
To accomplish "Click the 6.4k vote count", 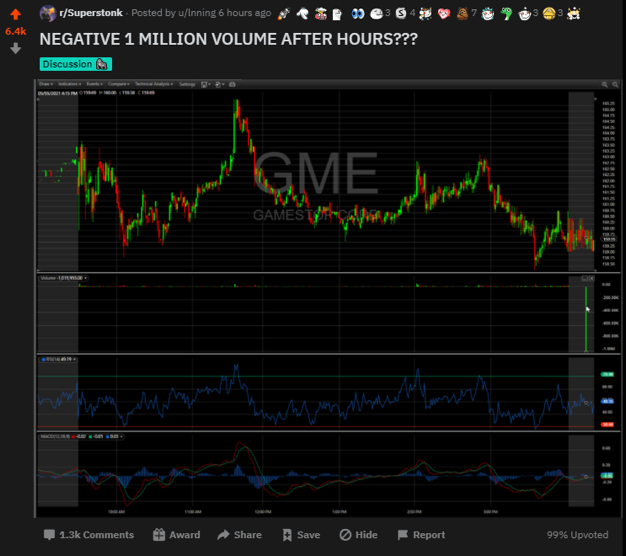I will tap(16, 32).
